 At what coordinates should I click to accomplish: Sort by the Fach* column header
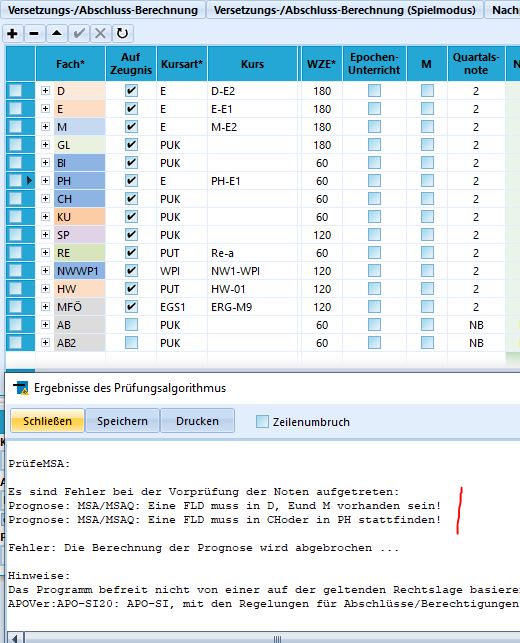click(x=71, y=64)
